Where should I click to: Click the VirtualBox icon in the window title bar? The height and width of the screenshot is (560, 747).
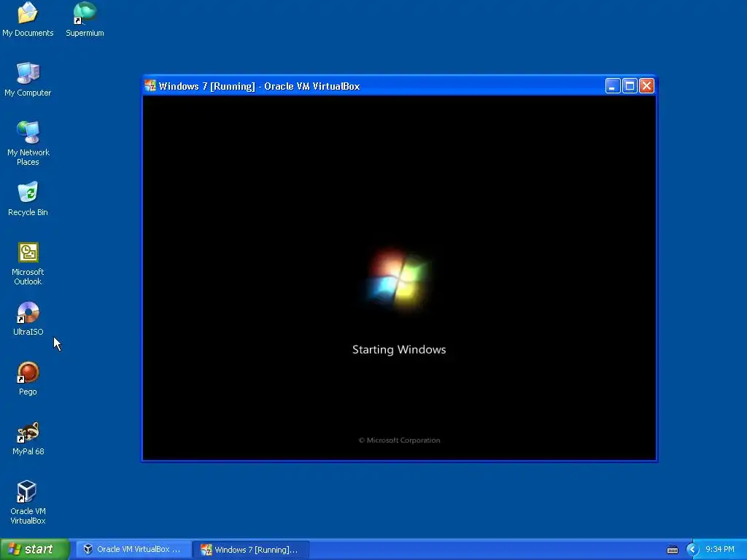click(x=150, y=86)
